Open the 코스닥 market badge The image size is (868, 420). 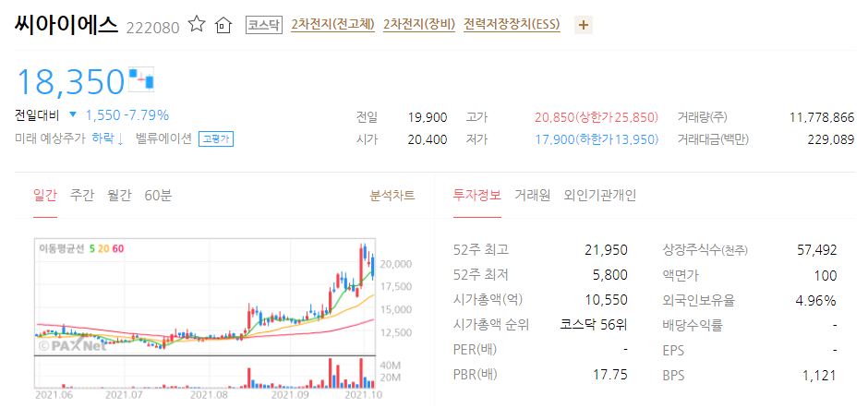coord(264,25)
